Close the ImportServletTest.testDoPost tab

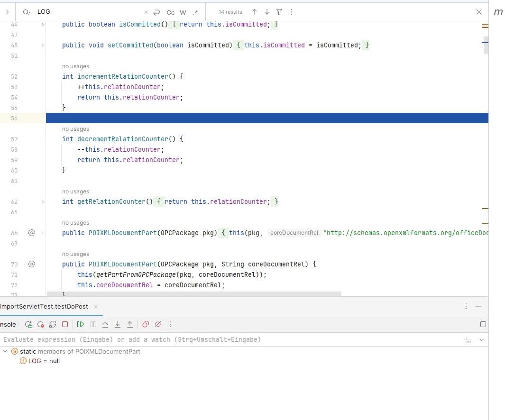click(96, 307)
